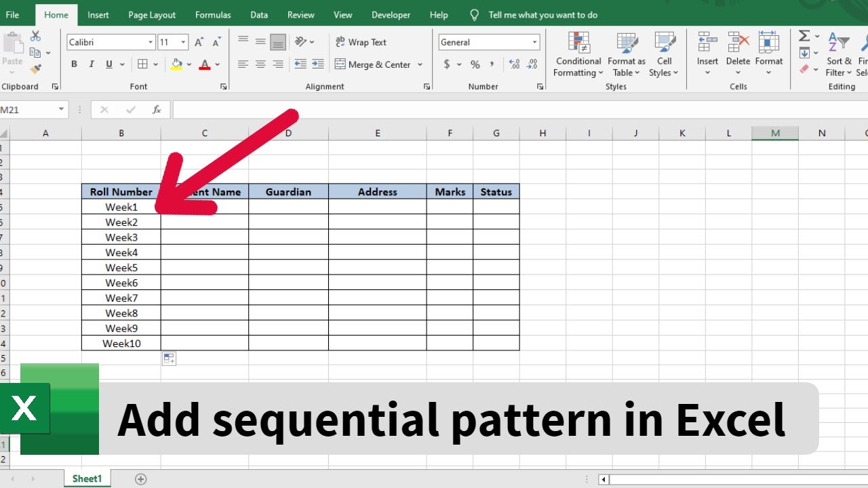Toggle Align Right
Image resolution: width=868 pixels, height=488 pixels.
[x=278, y=64]
